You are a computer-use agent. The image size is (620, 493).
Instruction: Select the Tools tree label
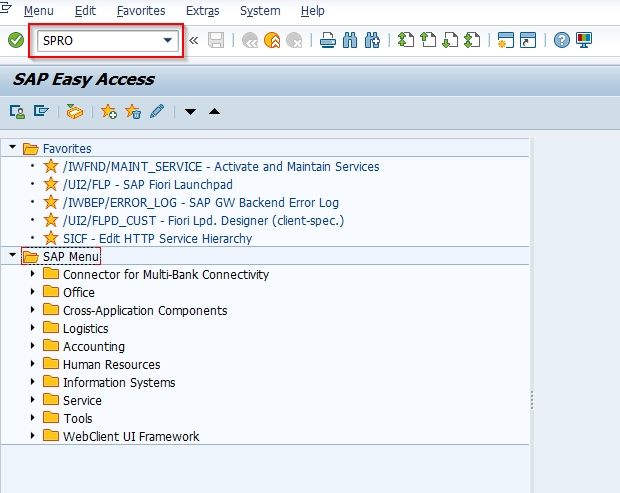click(x=78, y=418)
